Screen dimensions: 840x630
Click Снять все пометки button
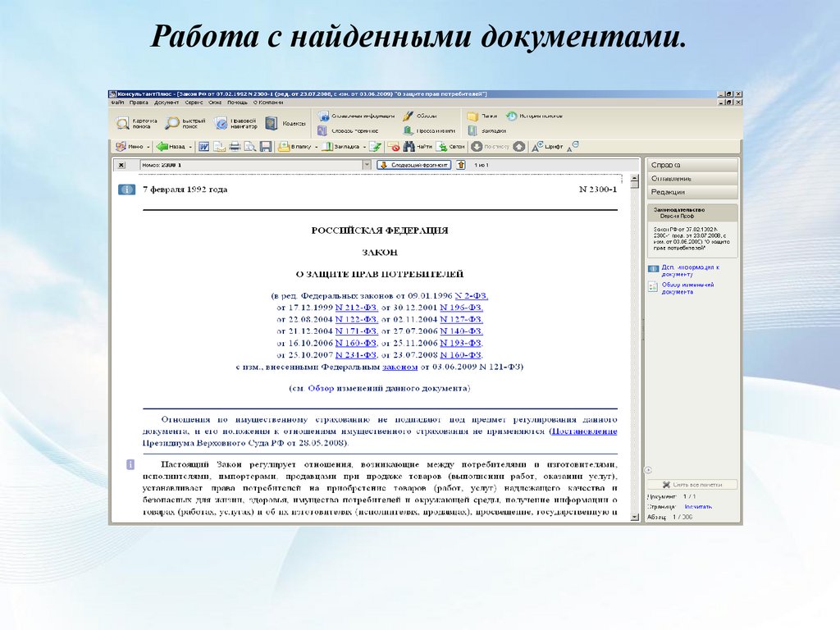pyautogui.click(x=692, y=484)
